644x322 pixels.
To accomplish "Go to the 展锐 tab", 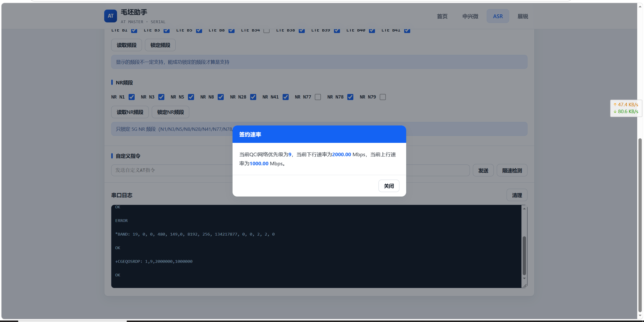I will click(522, 16).
